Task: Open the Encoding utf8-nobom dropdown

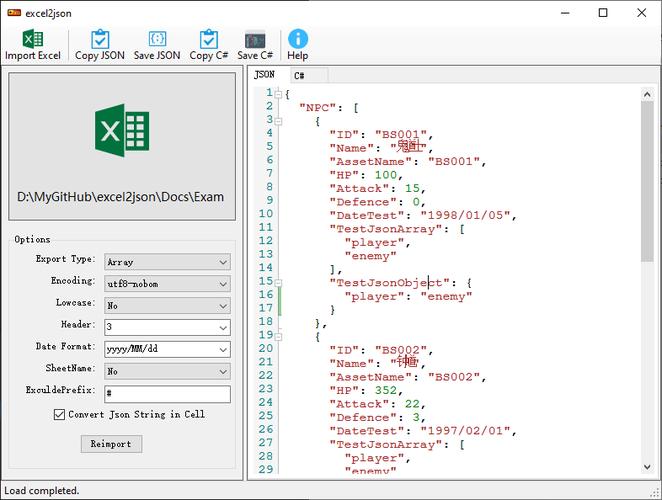Action: point(167,284)
